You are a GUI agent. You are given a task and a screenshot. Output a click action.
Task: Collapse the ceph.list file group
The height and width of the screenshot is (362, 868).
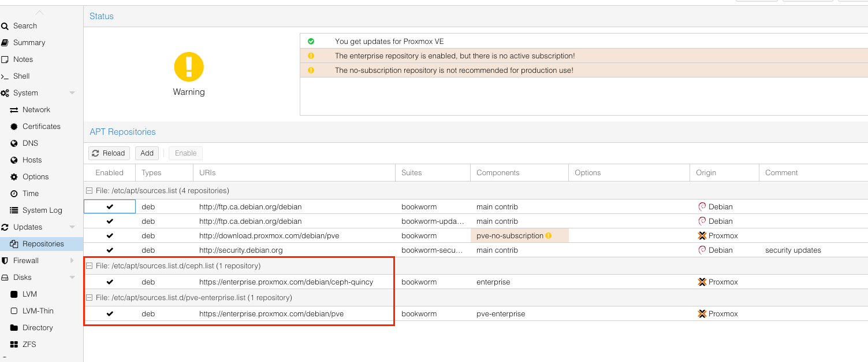89,266
